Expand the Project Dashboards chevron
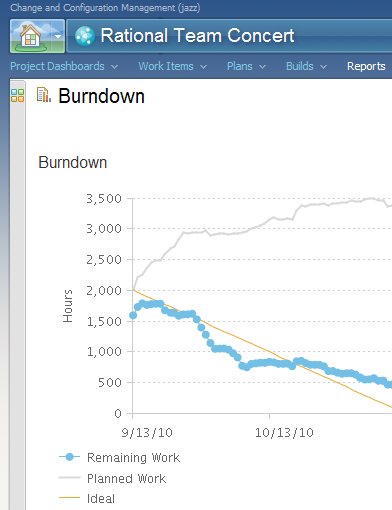Image resolution: width=392 pixels, height=510 pixels. pyautogui.click(x=114, y=67)
